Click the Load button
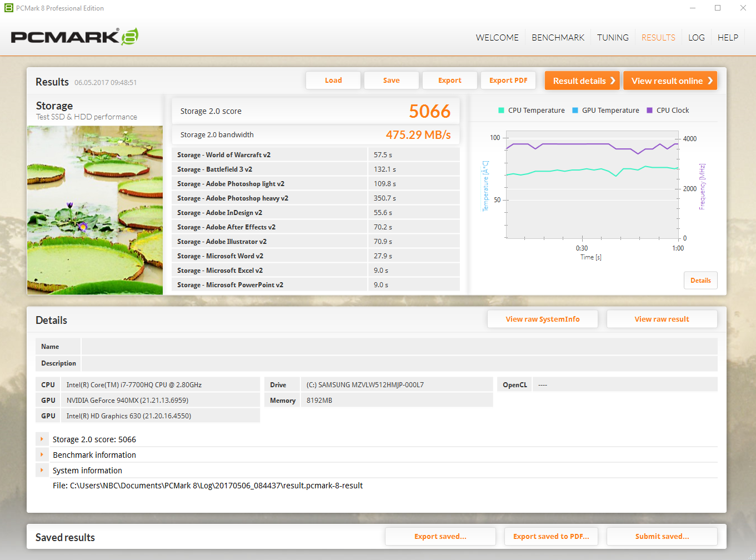The height and width of the screenshot is (560, 756). [333, 81]
